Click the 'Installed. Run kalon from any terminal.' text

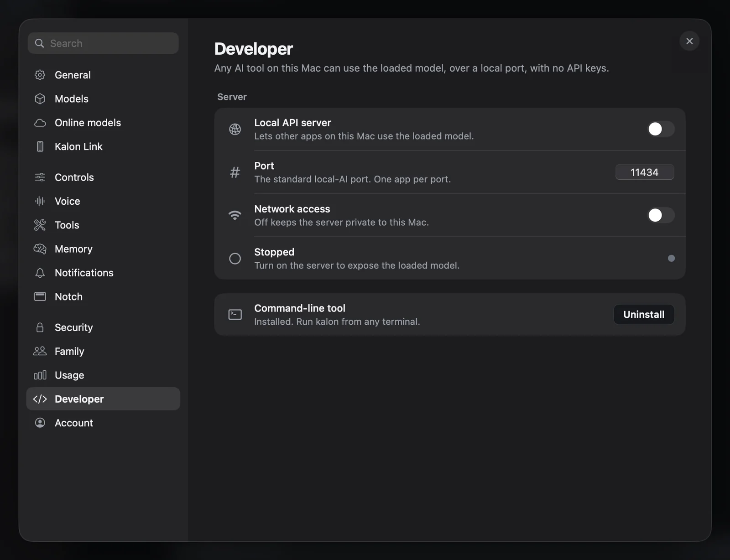click(x=337, y=321)
